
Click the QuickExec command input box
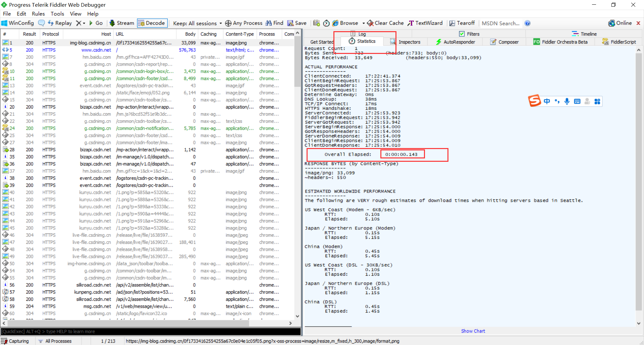point(151,331)
